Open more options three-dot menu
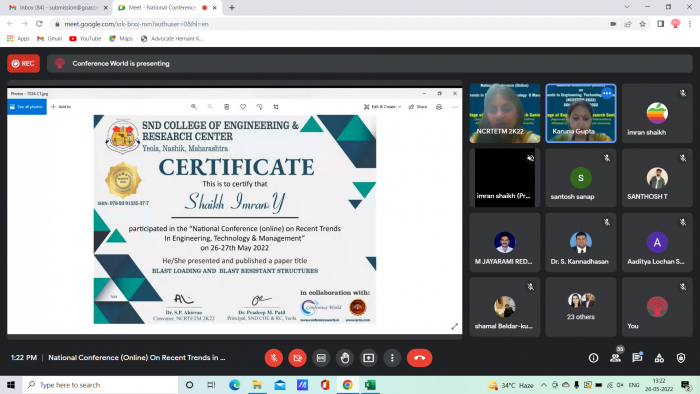The image size is (700, 394). pos(392,358)
